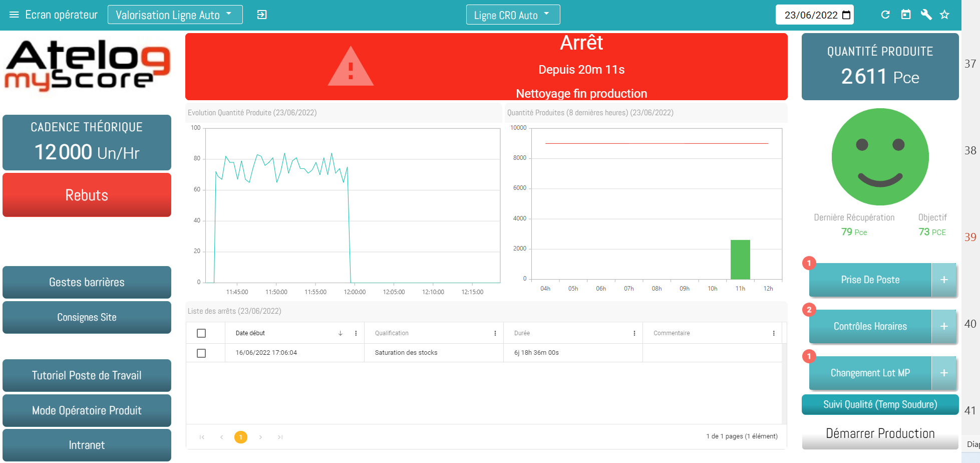
Task: Check the select-all checkbox in the arrêts table
Action: click(202, 333)
